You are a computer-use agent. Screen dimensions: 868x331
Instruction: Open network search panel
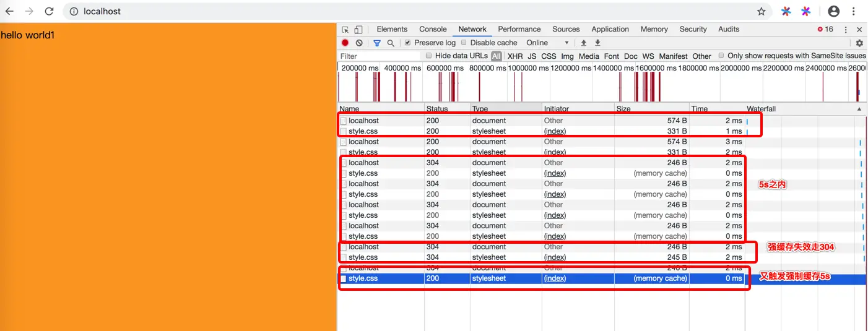(x=391, y=43)
